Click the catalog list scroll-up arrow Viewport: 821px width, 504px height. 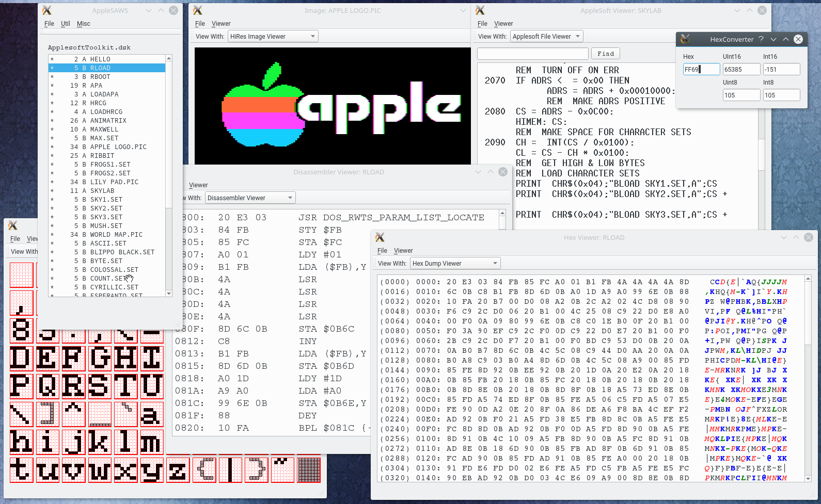(169, 58)
